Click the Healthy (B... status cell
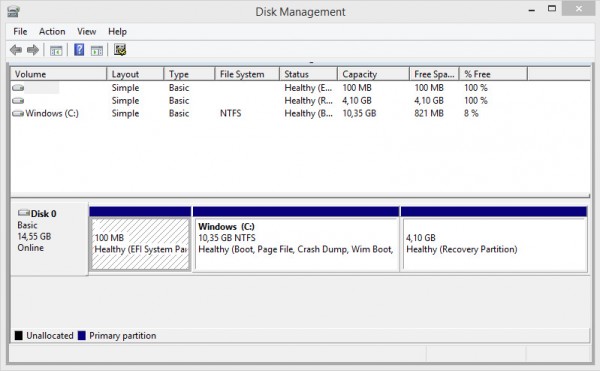This screenshot has height=371, width=600. pyautogui.click(x=308, y=114)
